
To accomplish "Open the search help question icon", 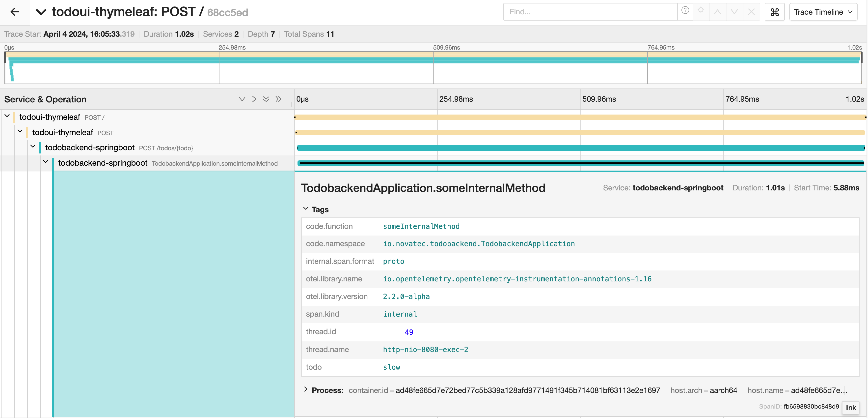I will 685,10.
